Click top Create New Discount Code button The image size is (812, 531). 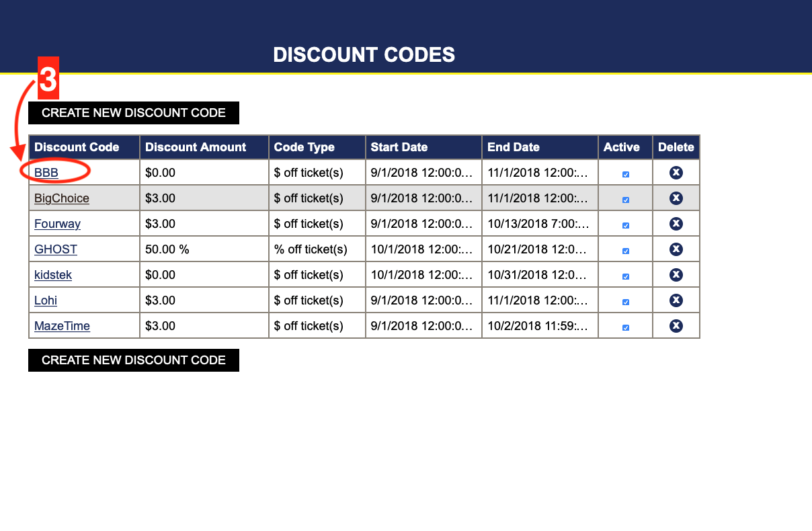pos(134,113)
